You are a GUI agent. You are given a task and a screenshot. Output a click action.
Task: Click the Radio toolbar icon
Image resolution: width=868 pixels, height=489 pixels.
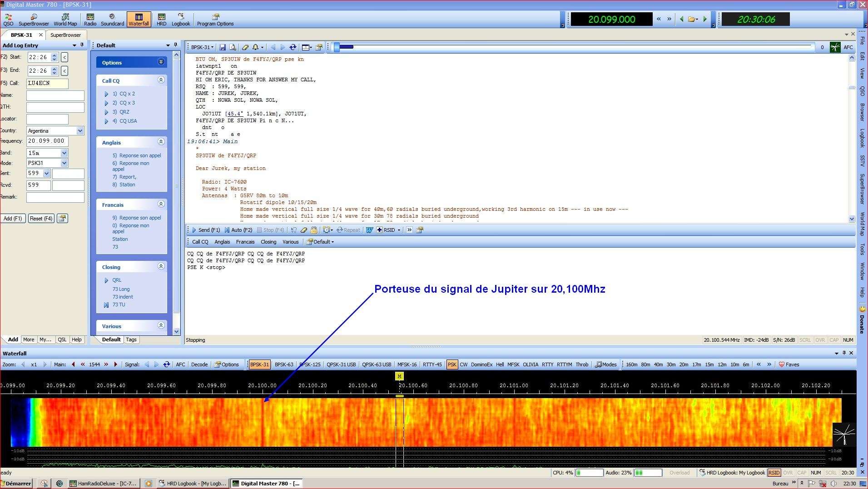(90, 20)
